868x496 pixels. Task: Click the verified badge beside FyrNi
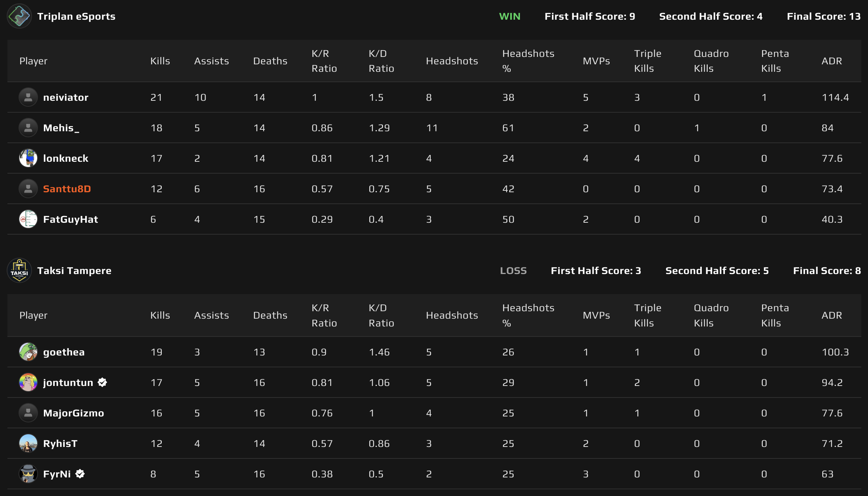[79, 474]
